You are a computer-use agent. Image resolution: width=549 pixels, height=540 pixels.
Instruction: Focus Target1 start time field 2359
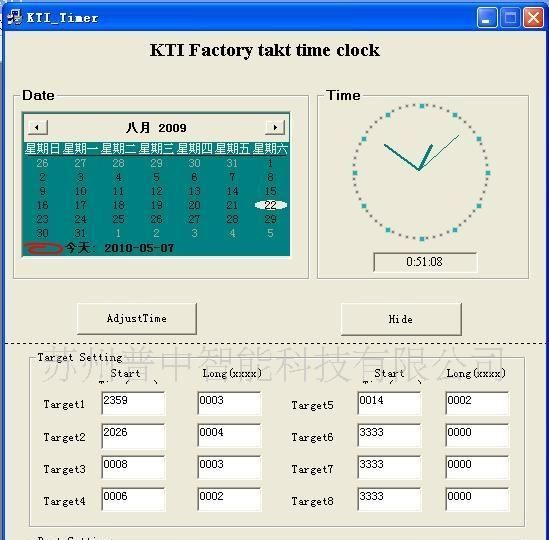133,403
